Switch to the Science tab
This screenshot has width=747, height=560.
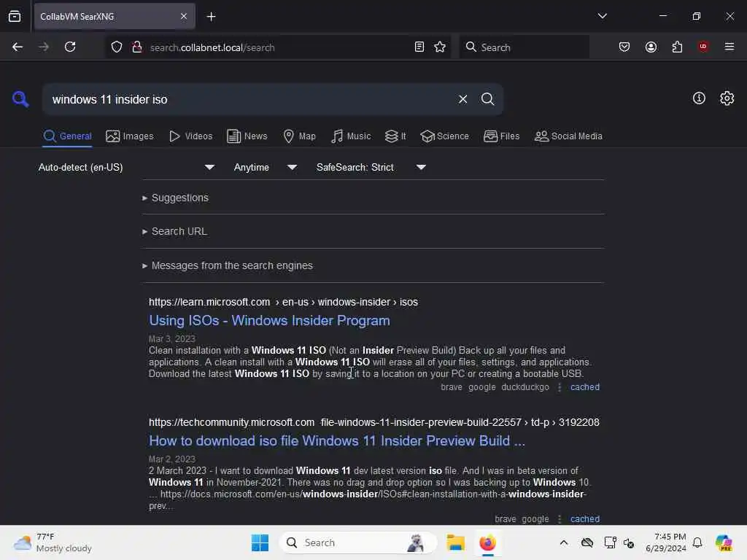[444, 136]
